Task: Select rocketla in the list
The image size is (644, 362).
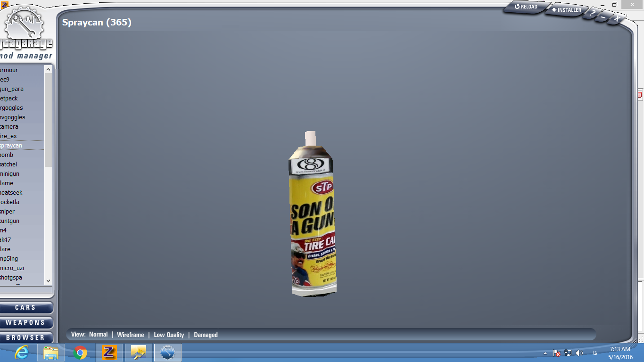Action: [x=22, y=202]
